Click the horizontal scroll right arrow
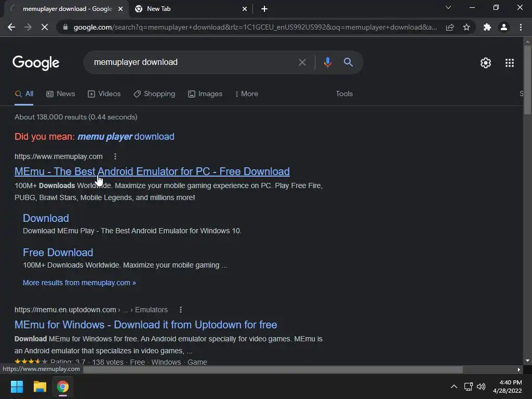The width and height of the screenshot is (532, 399). [519, 369]
